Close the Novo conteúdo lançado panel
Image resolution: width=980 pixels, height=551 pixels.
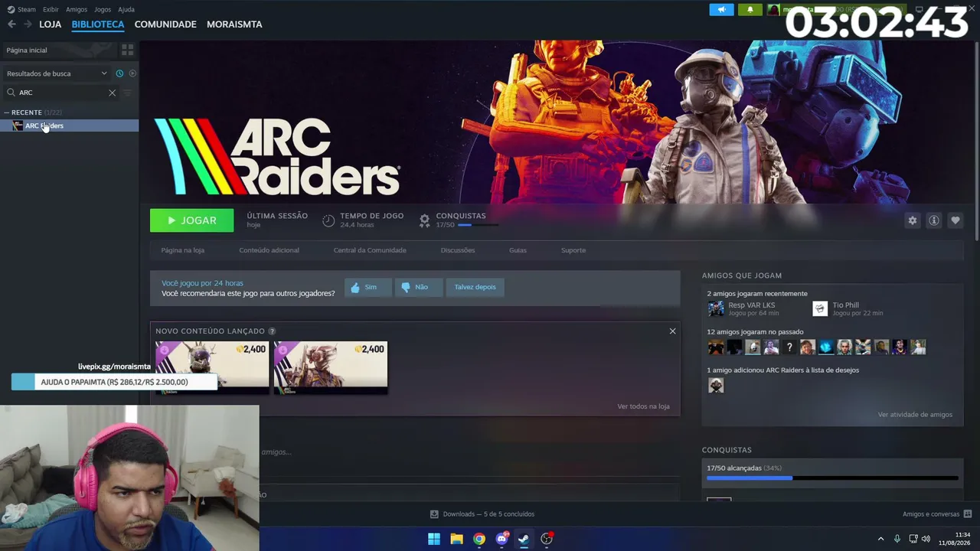click(672, 331)
